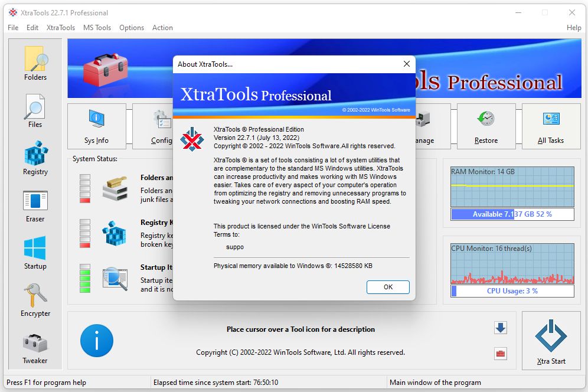Click the Registry Keys blue cubes status icon
The image size is (588, 392).
[115, 233]
